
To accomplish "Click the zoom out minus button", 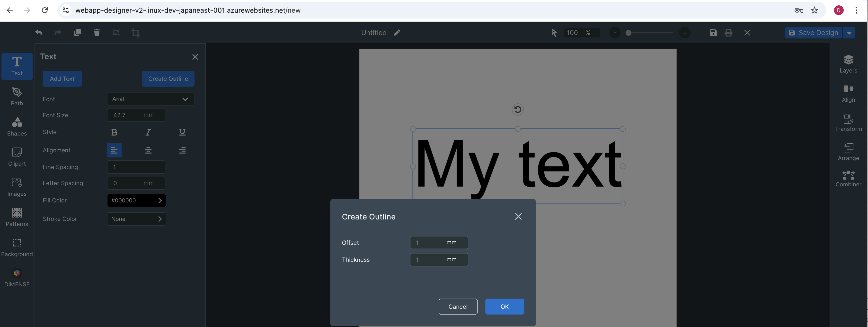I will coord(615,33).
